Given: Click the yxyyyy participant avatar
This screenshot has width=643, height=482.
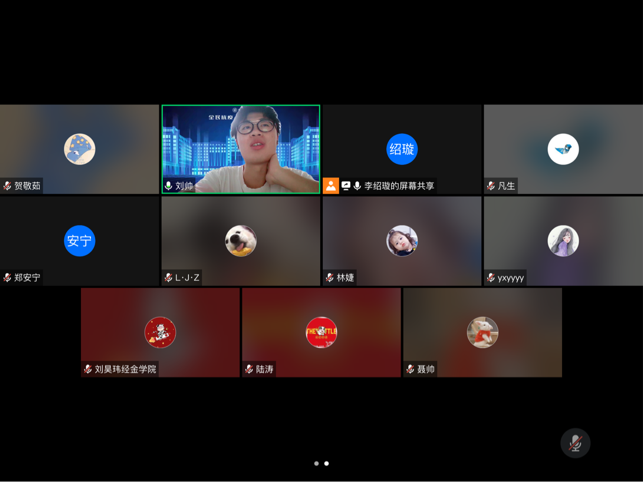Looking at the screenshot, I should (563, 241).
